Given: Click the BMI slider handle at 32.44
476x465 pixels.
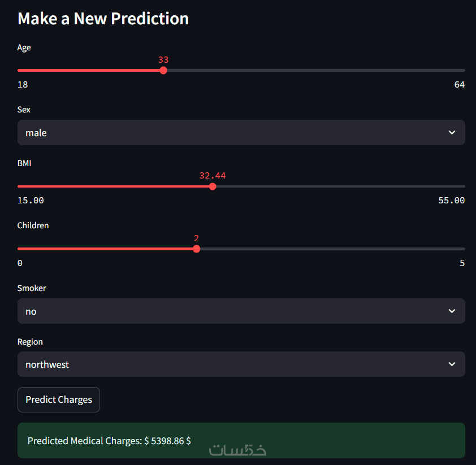Looking at the screenshot, I should pos(213,186).
